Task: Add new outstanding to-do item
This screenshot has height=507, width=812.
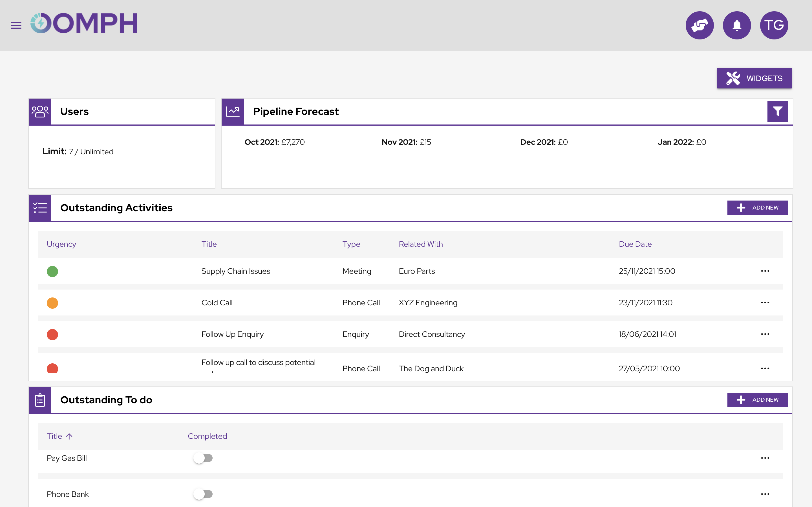Action: coord(757,400)
